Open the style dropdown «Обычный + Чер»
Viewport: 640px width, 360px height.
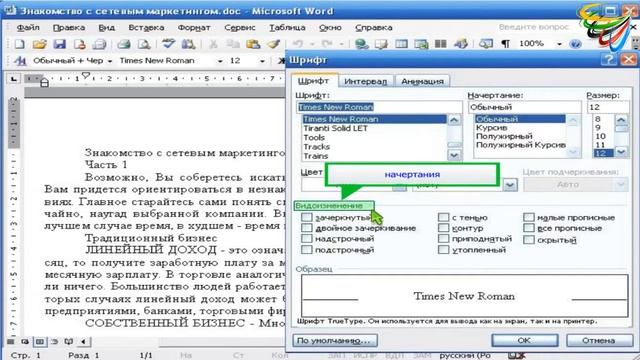coord(109,61)
